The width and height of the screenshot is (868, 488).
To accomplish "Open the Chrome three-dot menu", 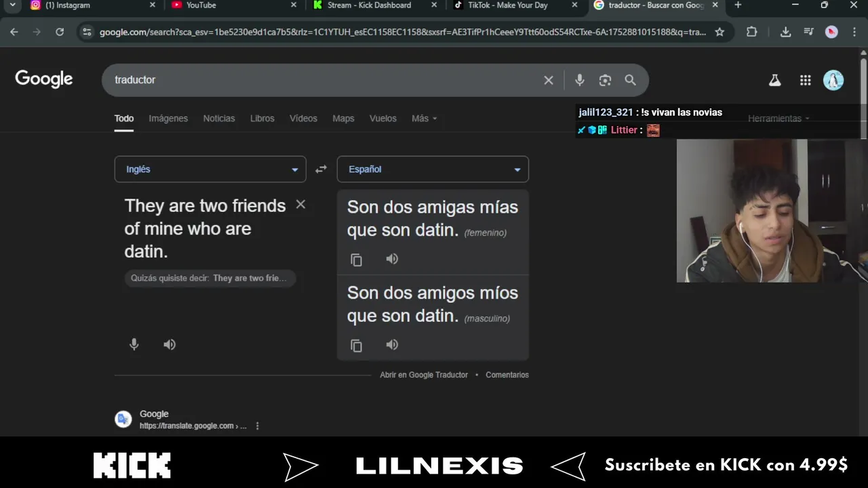I will coord(854,32).
